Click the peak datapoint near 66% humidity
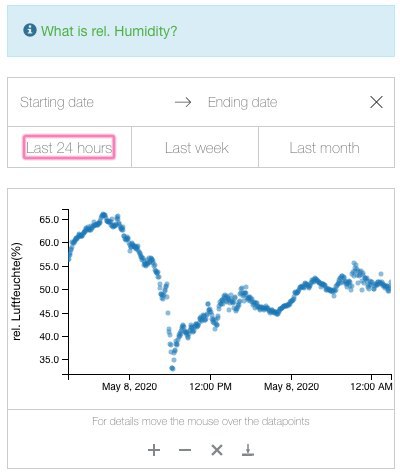 103,215
